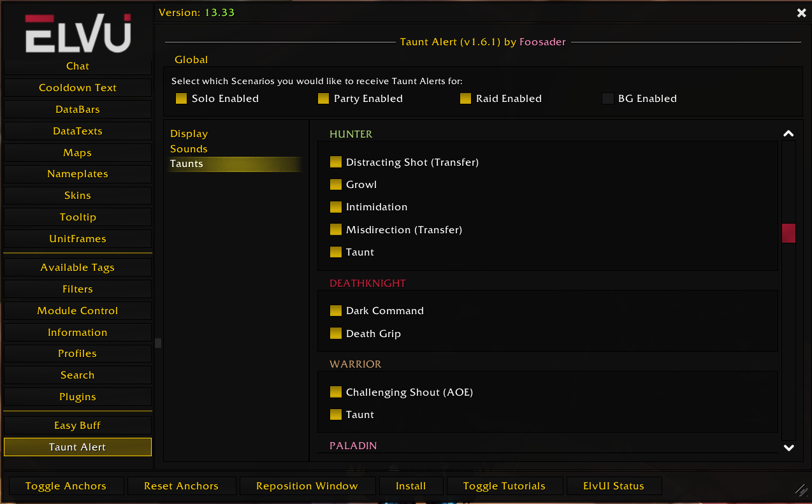The image size is (812, 504).
Task: Go to the Nameplates category
Action: (78, 174)
